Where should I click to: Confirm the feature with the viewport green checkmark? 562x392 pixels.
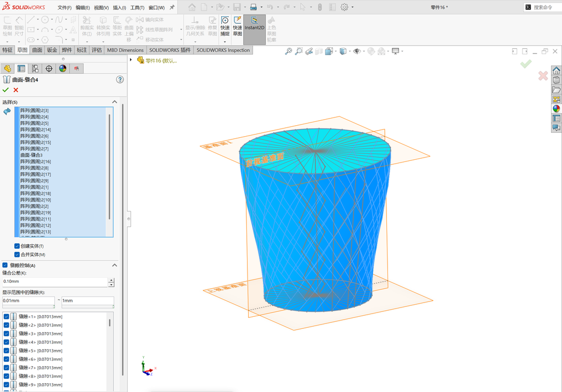point(526,64)
